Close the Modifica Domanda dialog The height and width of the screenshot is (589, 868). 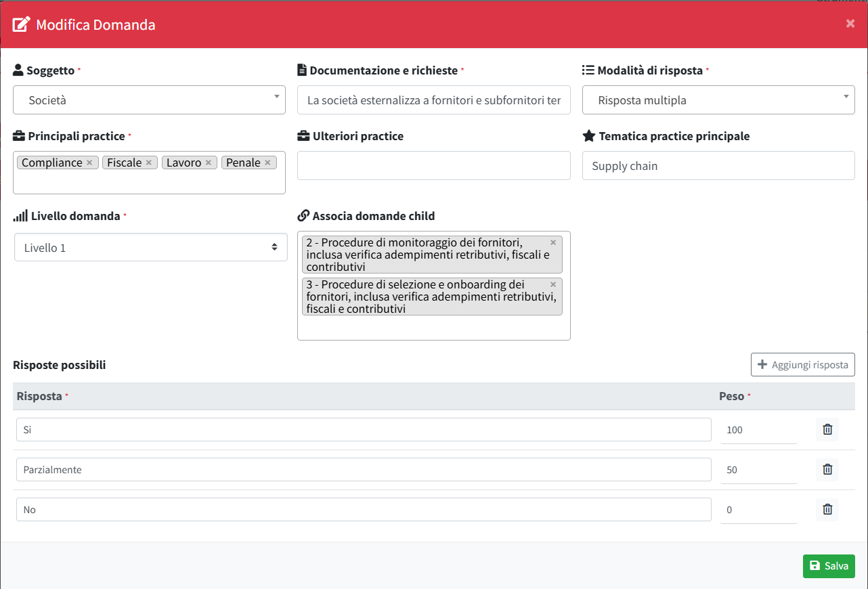coord(850,24)
